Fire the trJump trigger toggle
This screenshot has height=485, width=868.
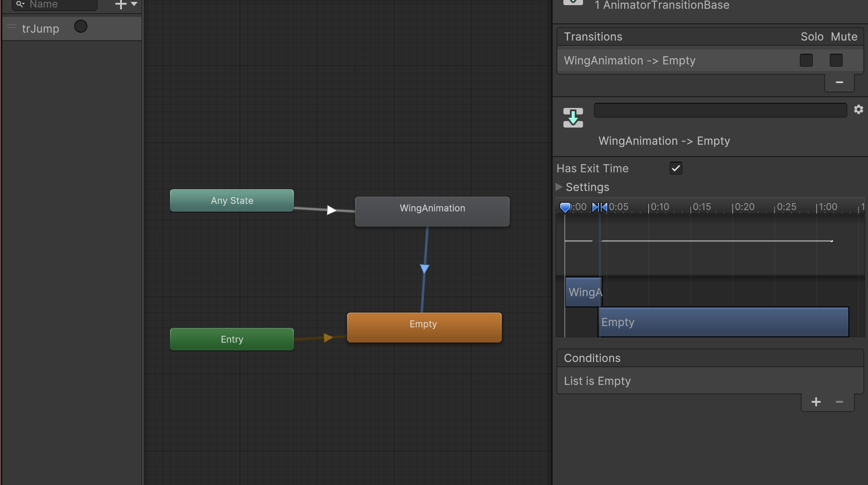click(x=80, y=26)
